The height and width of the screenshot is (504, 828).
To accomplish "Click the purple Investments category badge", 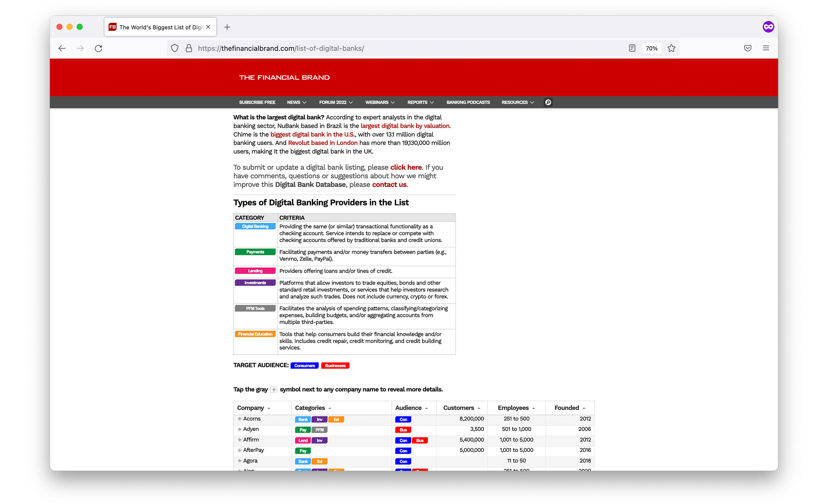I will pos(255,283).
